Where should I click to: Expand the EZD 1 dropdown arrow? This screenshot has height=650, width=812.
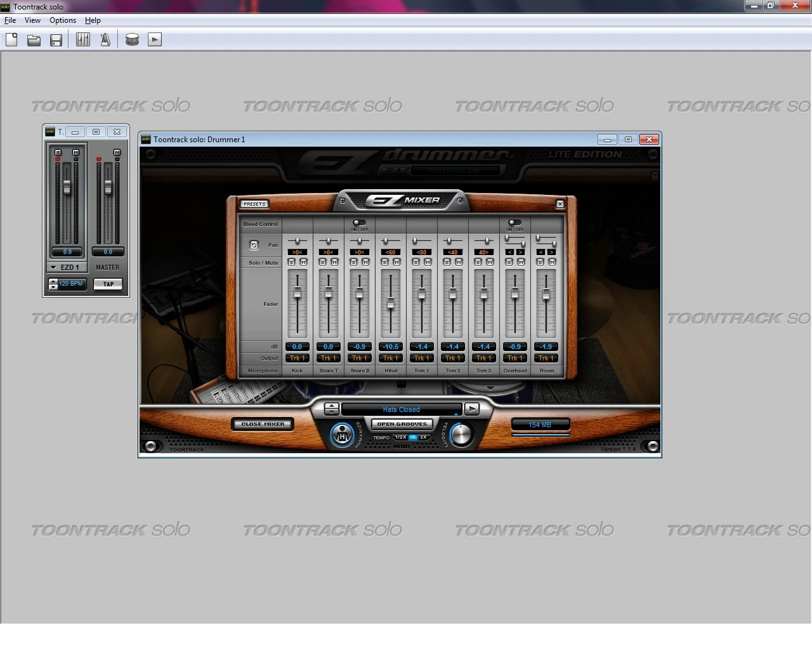point(53,267)
